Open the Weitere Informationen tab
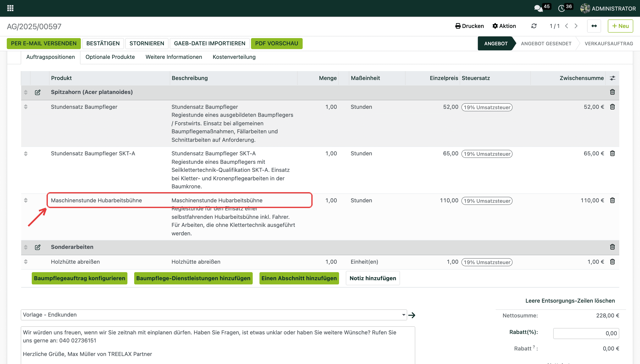 [174, 57]
